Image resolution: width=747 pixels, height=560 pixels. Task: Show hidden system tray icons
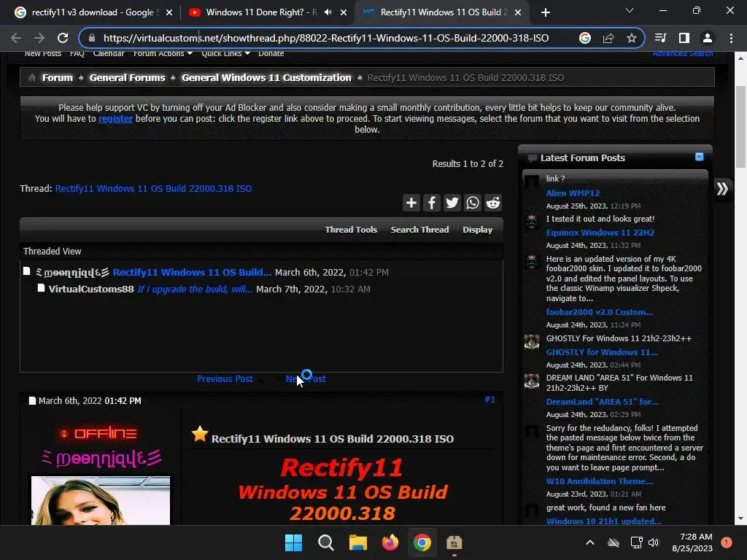(589, 542)
